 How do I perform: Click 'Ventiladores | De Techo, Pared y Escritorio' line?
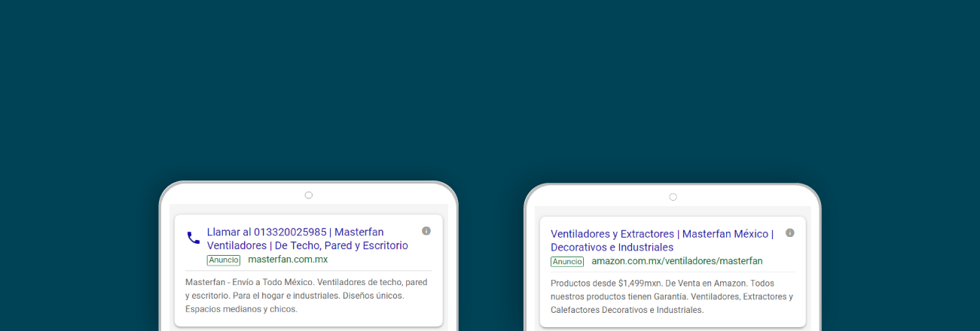[307, 245]
